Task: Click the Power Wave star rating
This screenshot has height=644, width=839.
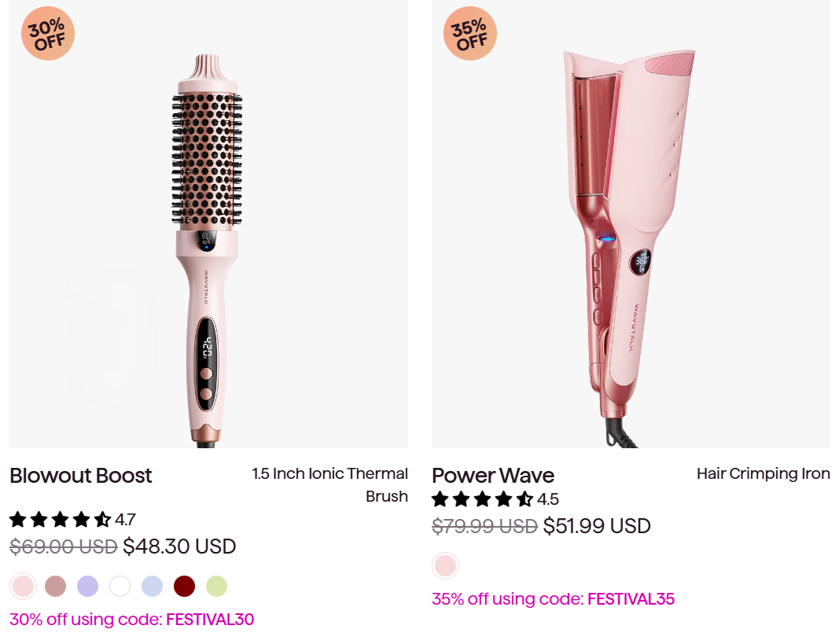Action: [x=482, y=499]
